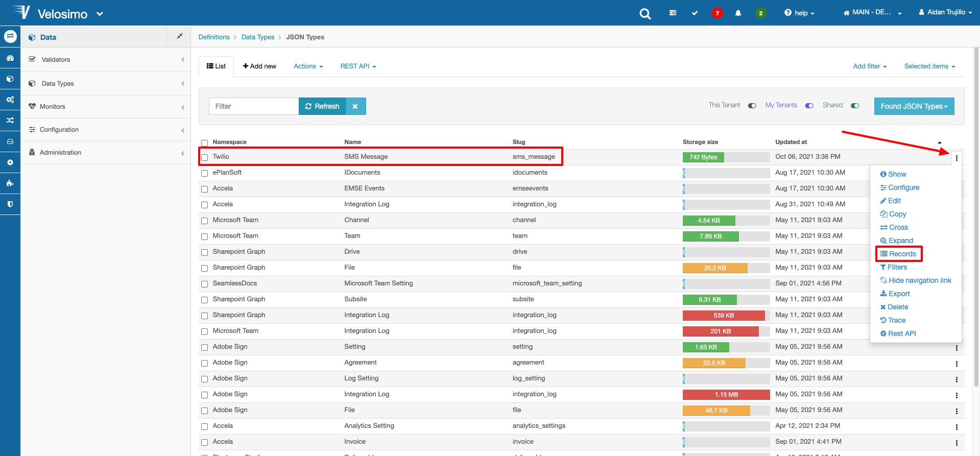Open the Aidan Trujillo user menu
Screen dimensions: 980x456
click(945, 12)
